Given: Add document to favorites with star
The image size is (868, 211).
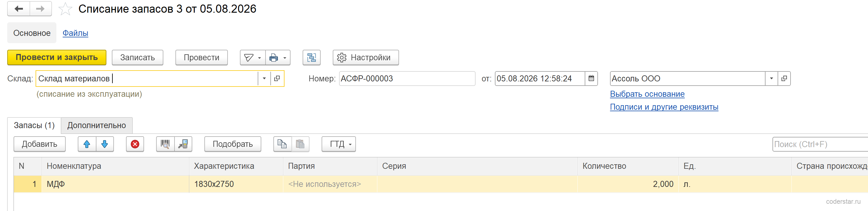Looking at the screenshot, I should pyautogui.click(x=65, y=9).
